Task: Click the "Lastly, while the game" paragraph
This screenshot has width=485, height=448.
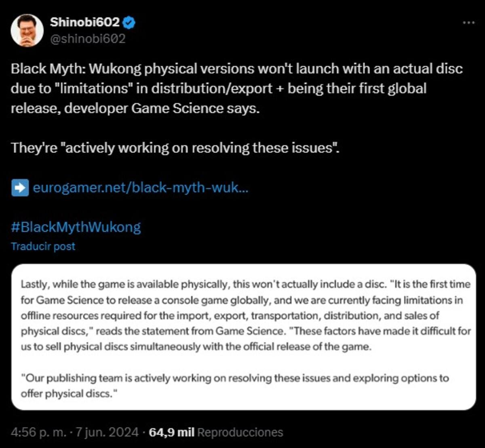Action: (246, 315)
